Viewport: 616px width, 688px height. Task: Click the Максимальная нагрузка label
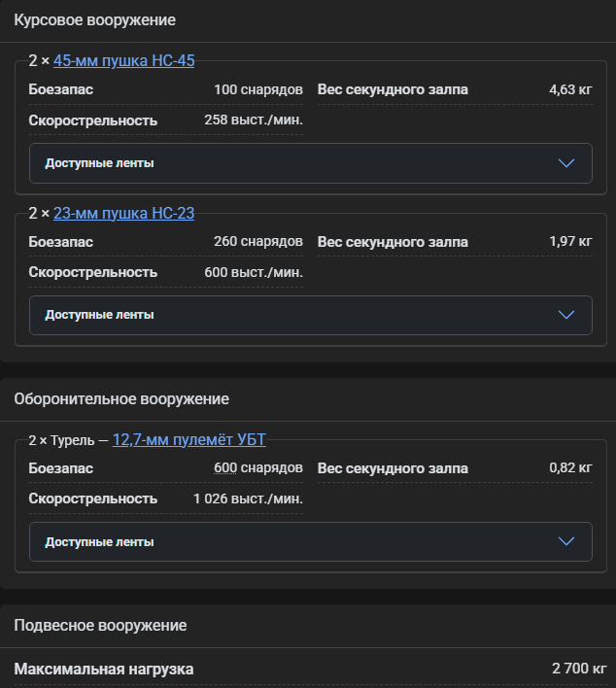[103, 669]
